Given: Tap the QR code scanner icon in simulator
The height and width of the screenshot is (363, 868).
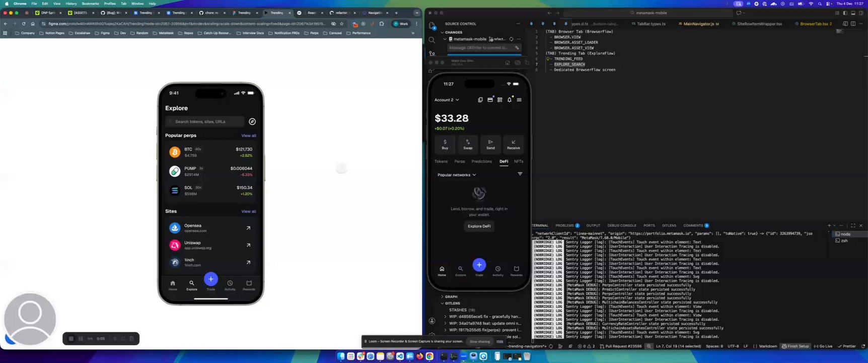Looking at the screenshot, I should pyautogui.click(x=499, y=100).
